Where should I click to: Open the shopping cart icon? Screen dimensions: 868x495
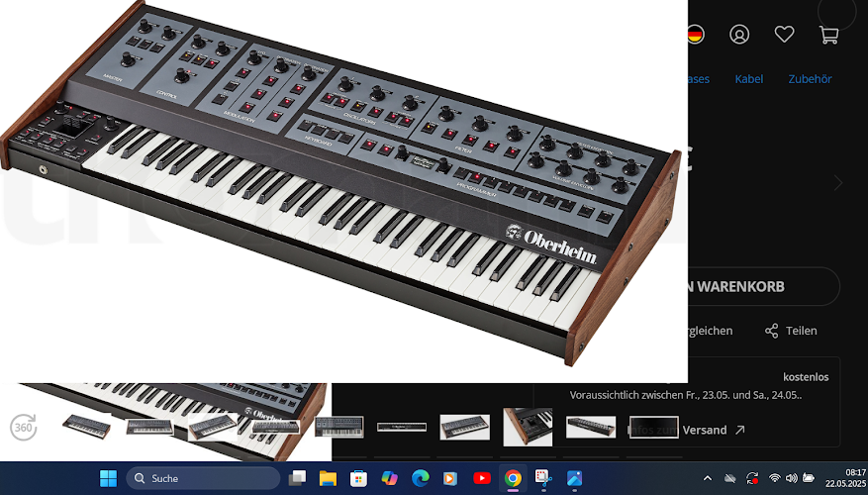(x=828, y=35)
